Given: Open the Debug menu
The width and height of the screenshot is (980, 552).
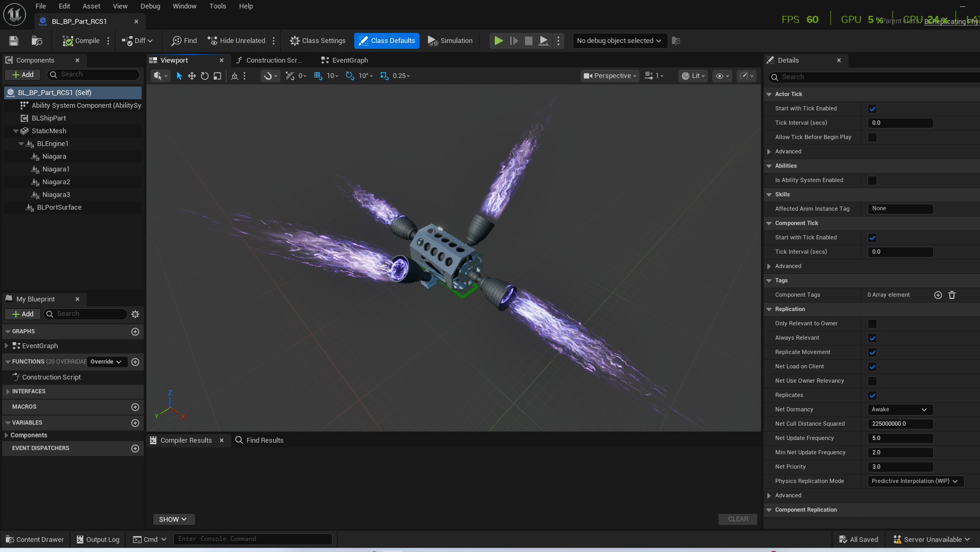Looking at the screenshot, I should coord(150,6).
